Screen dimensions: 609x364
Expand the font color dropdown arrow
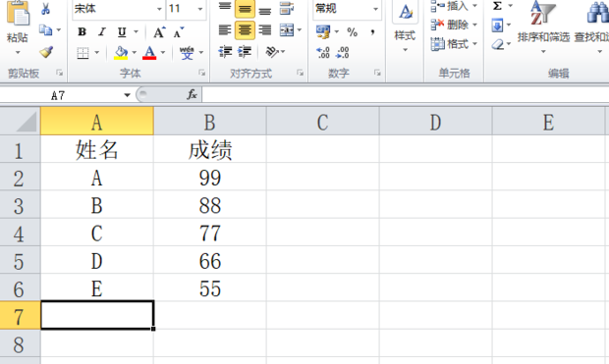tap(163, 52)
